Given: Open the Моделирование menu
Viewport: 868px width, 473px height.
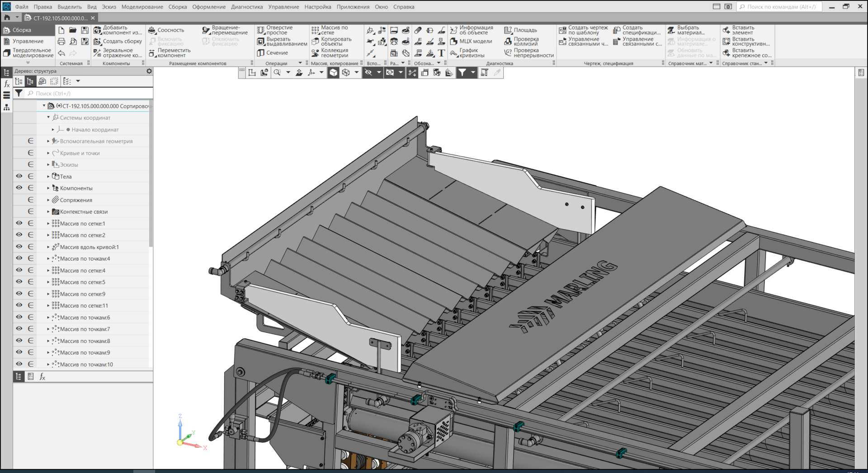Looking at the screenshot, I should coord(142,7).
